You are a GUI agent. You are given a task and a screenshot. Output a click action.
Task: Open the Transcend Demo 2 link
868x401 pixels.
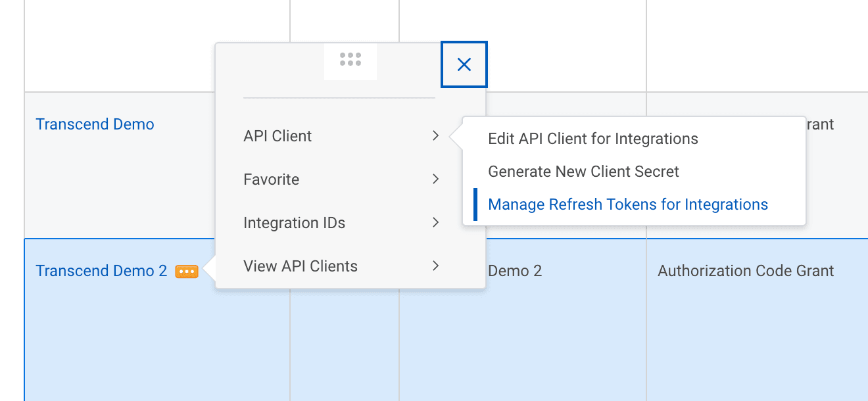pyautogui.click(x=101, y=271)
